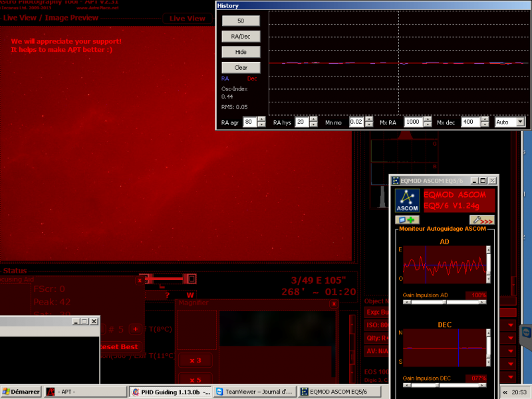
Task: Hide the guiding graph via Hide button
Action: pos(241,51)
